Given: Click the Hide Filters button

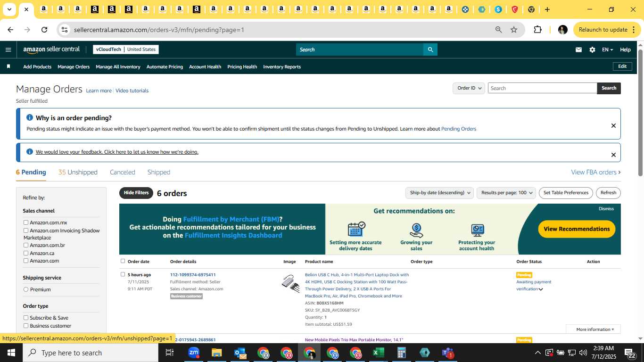Looking at the screenshot, I should pos(136,193).
